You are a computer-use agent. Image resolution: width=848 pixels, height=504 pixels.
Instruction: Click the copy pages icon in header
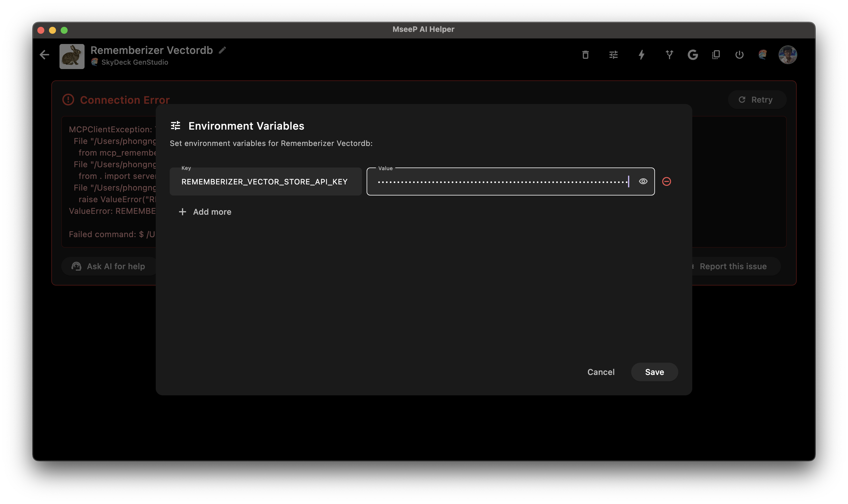716,55
